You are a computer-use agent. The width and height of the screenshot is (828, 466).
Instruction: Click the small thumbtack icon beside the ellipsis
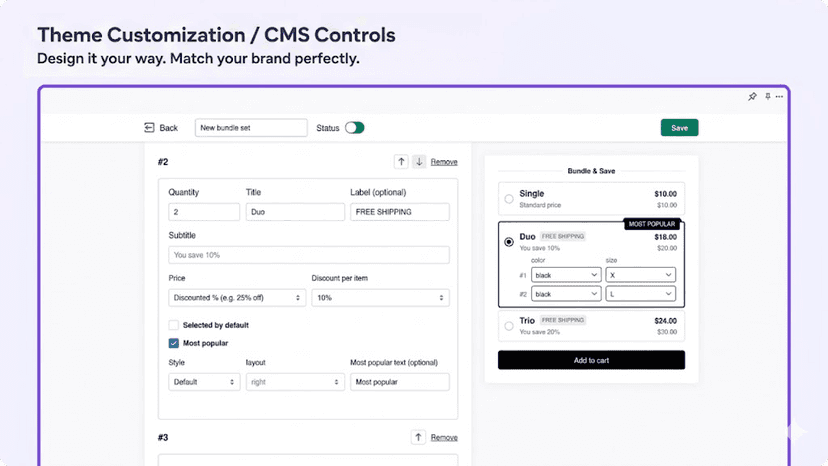[x=768, y=96]
